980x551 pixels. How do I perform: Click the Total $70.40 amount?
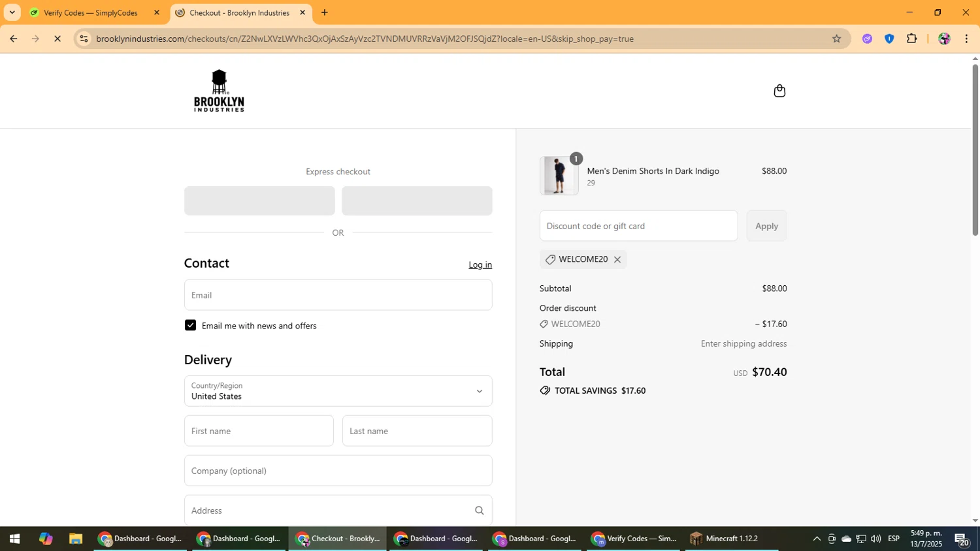pyautogui.click(x=769, y=372)
